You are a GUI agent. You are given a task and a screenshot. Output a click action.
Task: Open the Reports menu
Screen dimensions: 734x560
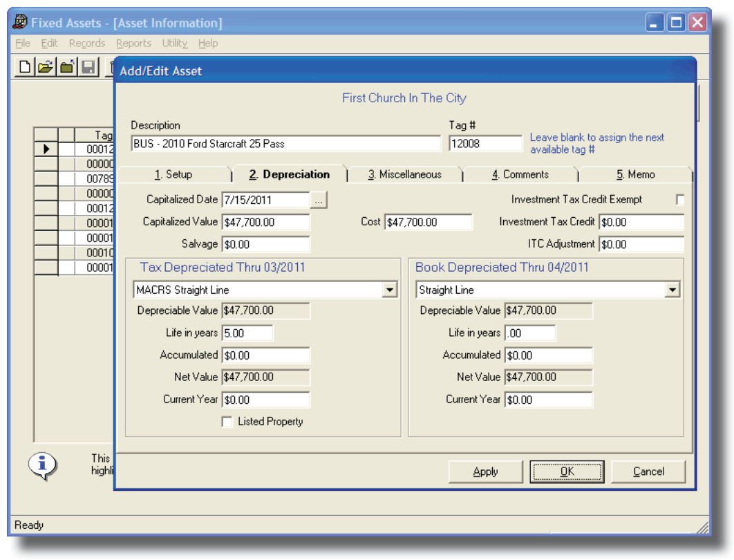(x=133, y=43)
